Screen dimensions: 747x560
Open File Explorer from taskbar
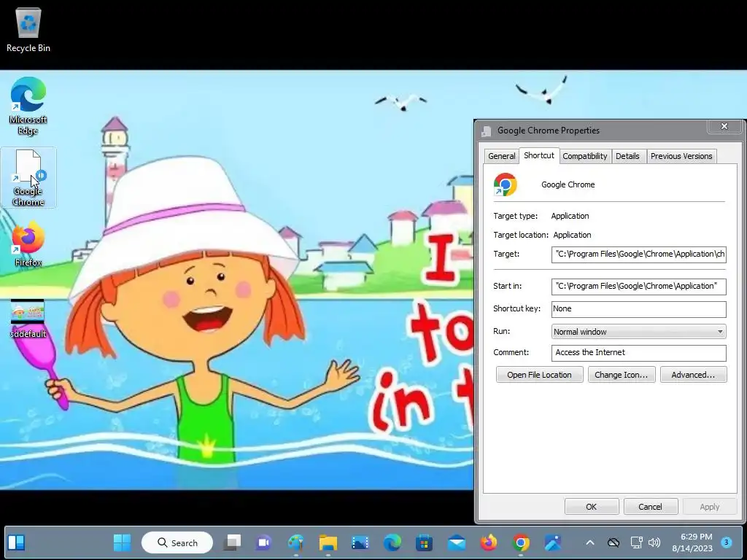(328, 542)
